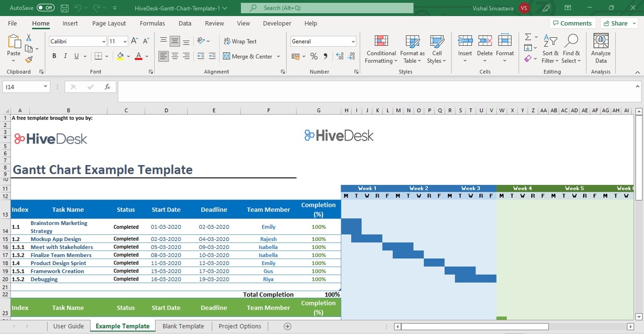Open the Blank Template sheet
Screen dimensions: 644x334
point(183,326)
